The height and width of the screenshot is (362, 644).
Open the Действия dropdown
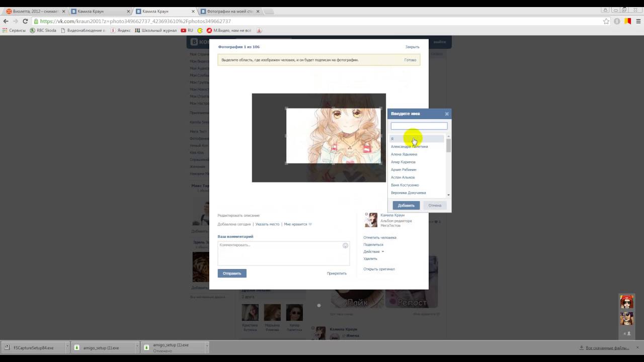coord(373,251)
